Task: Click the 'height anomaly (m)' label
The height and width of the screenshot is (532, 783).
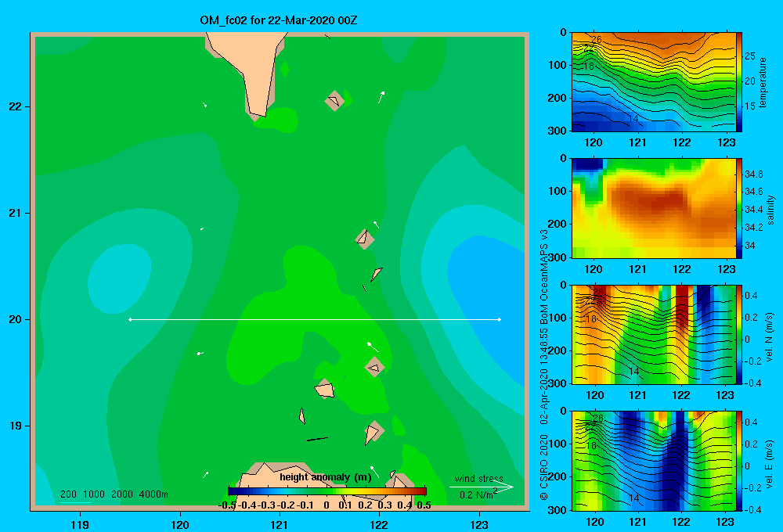Action: pos(326,477)
